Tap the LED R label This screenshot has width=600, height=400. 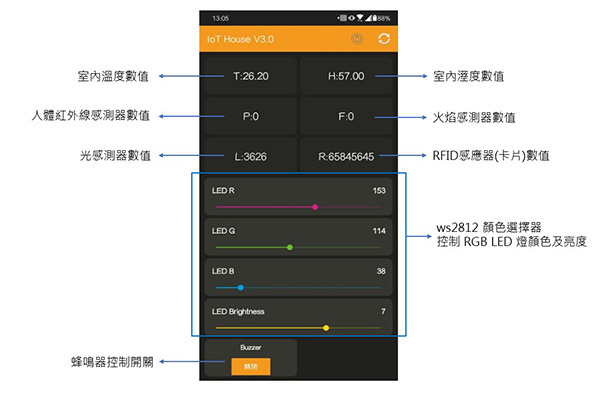pos(223,191)
